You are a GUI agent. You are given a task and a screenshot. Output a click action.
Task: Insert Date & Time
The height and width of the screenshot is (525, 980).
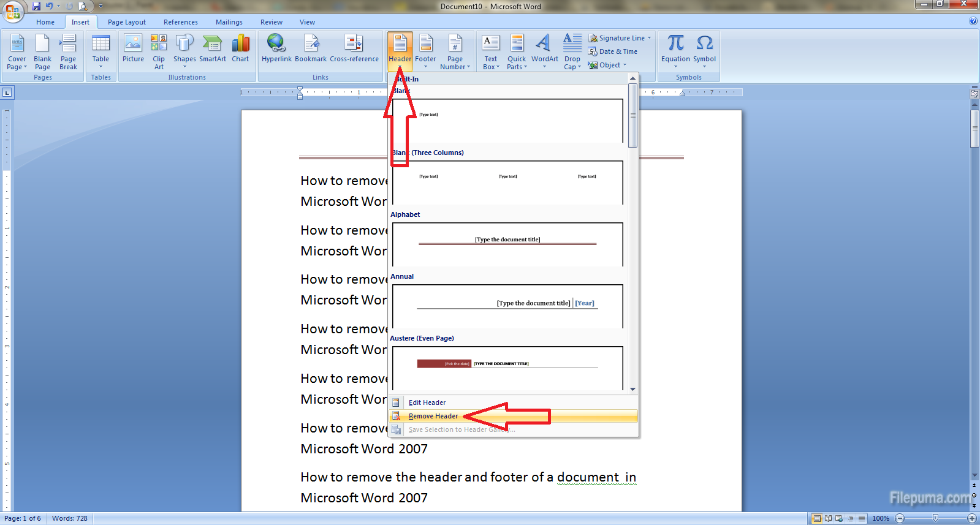613,51
